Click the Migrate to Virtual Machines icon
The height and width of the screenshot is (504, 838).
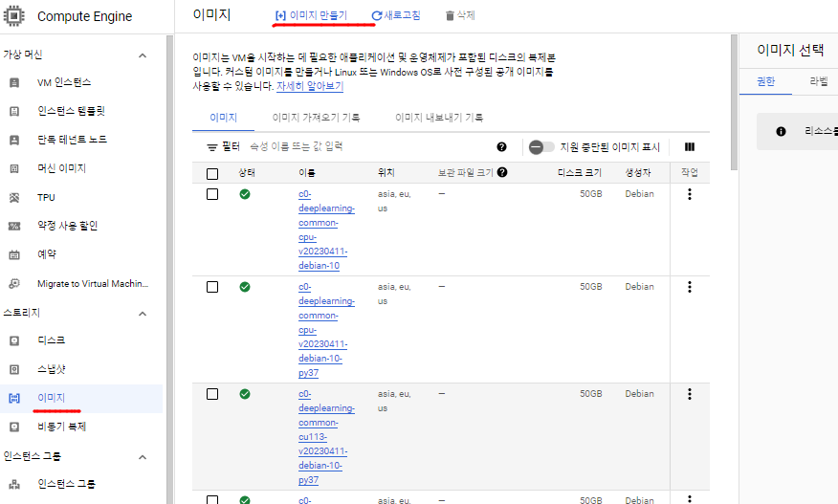pyautogui.click(x=14, y=283)
